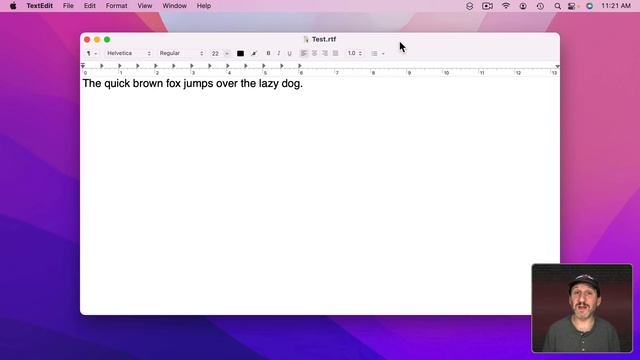
Task: Click the webcam video thumbnail overlay
Action: 582,308
